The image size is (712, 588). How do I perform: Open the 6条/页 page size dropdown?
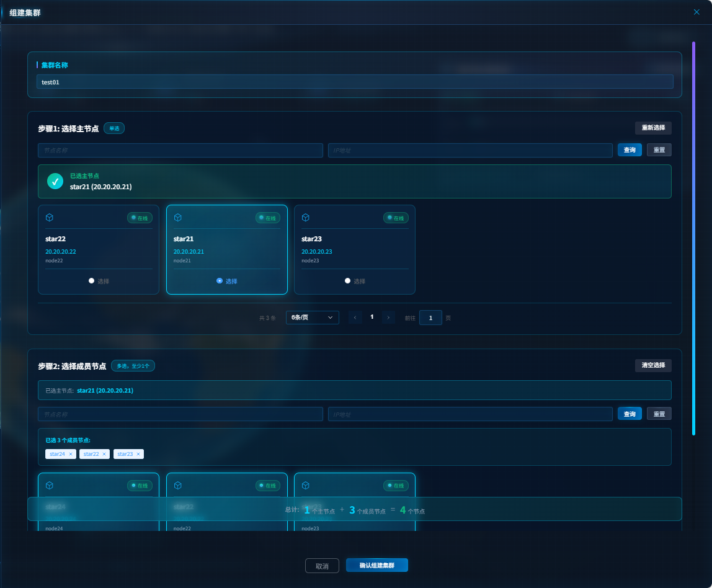(x=312, y=318)
